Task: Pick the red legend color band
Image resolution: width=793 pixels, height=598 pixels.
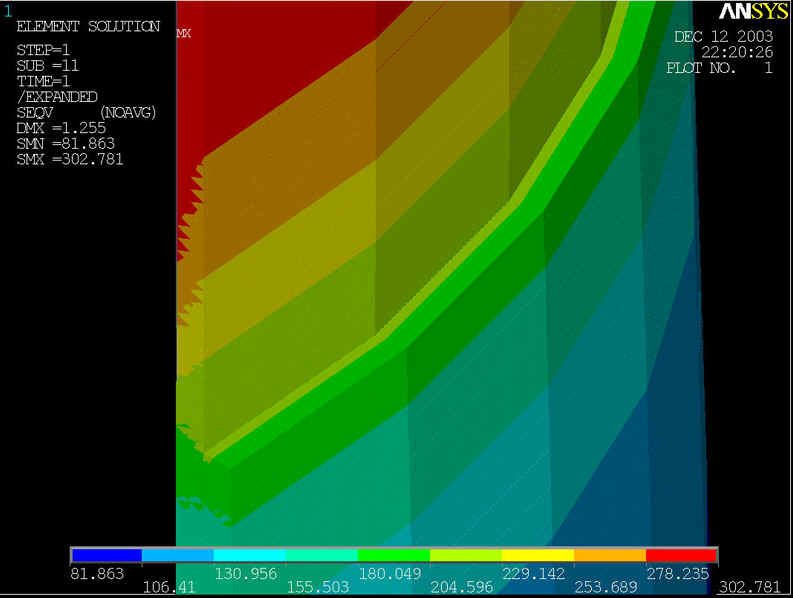Action: (x=681, y=554)
